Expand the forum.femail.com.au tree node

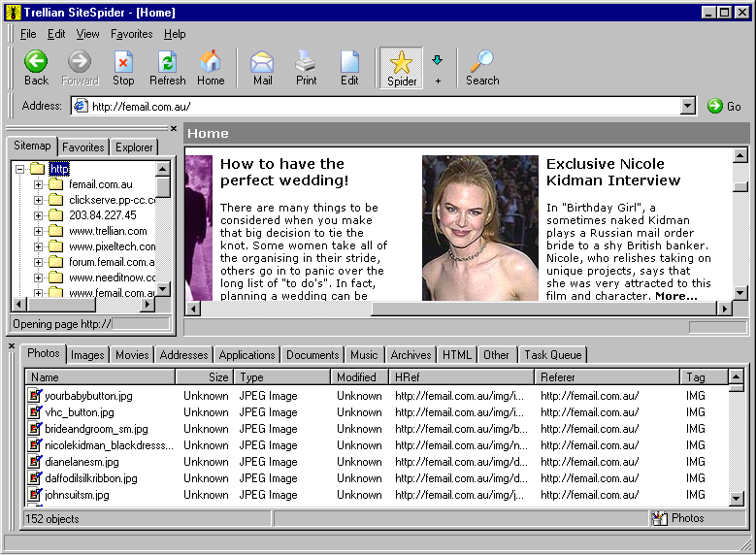point(38,262)
